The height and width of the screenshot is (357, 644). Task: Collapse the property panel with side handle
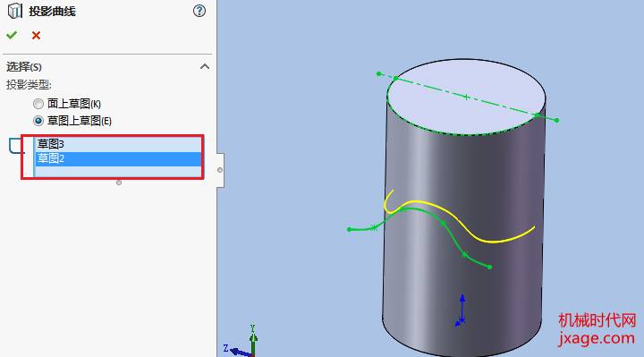[220, 170]
